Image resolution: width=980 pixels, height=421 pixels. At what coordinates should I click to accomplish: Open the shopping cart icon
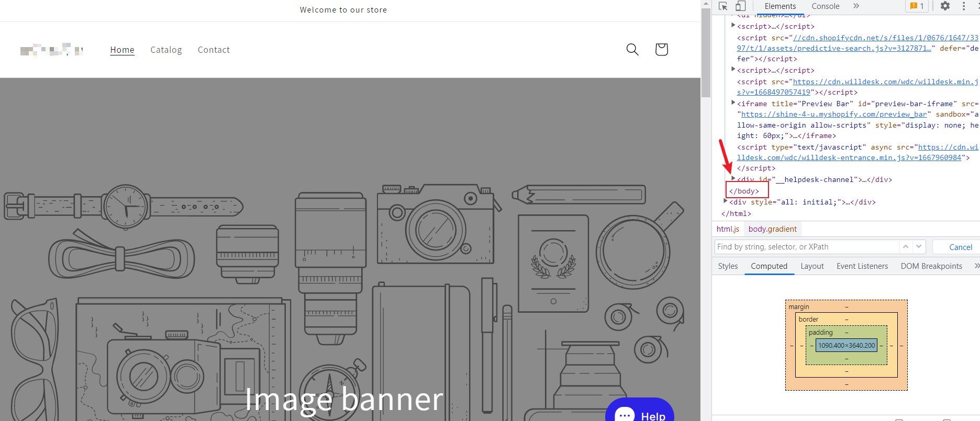[x=662, y=50]
